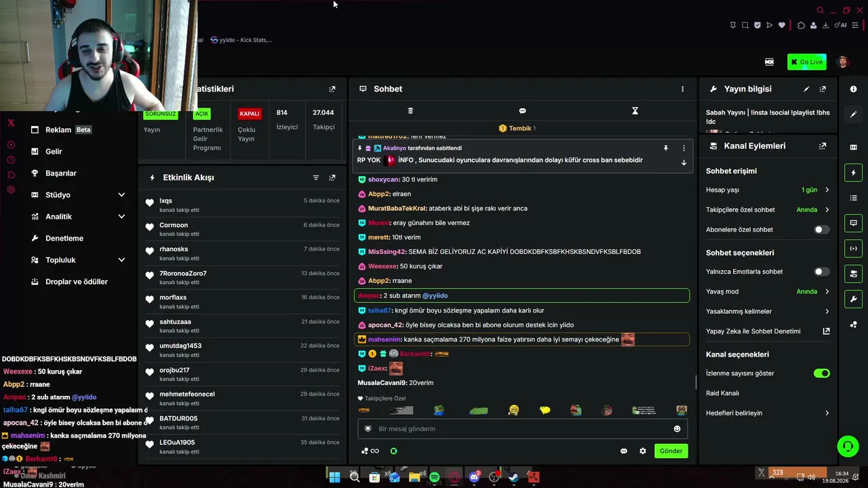
Task: Expand pinned message with down arrow
Action: pos(684,163)
